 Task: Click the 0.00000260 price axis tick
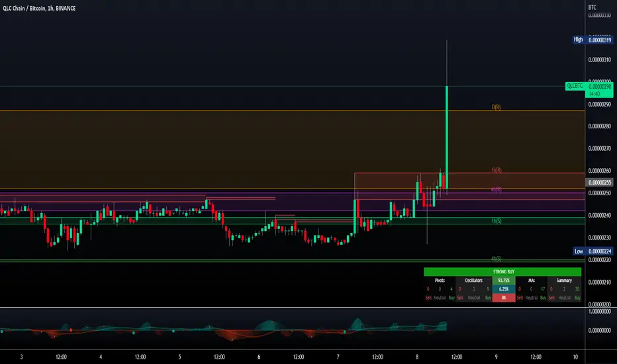[599, 171]
